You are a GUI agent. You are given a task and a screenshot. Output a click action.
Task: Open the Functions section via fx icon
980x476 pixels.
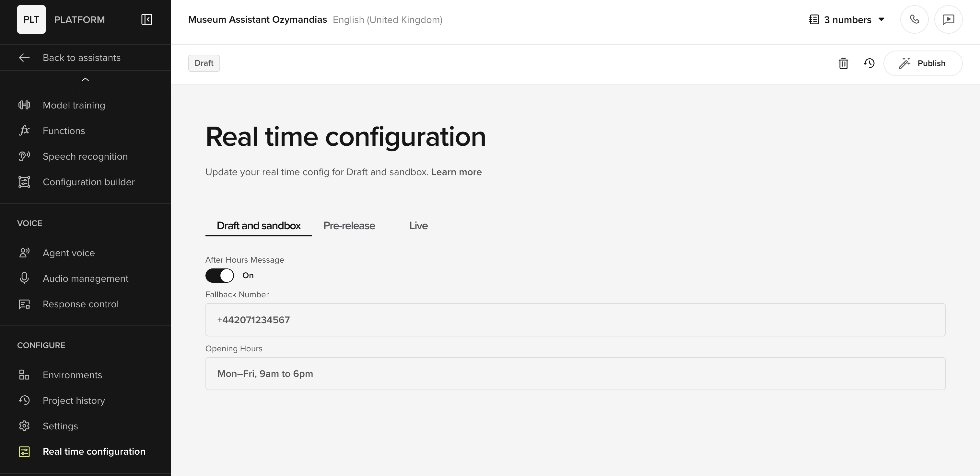click(x=24, y=130)
